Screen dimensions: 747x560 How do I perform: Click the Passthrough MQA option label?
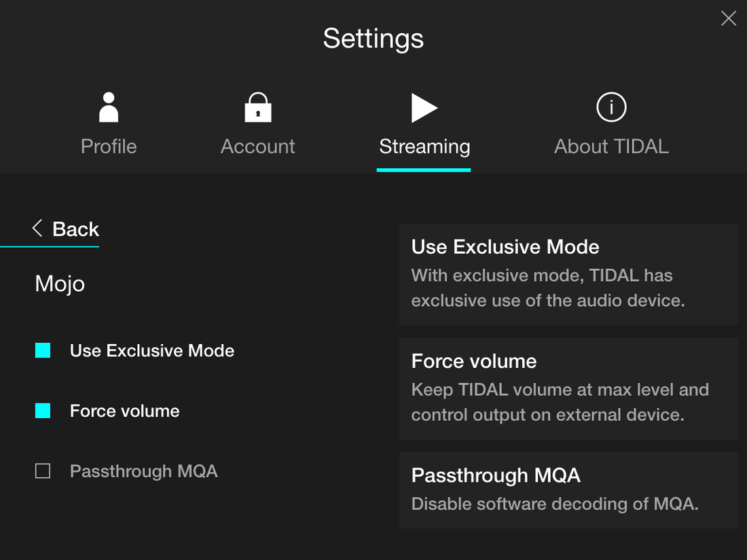[x=144, y=472]
